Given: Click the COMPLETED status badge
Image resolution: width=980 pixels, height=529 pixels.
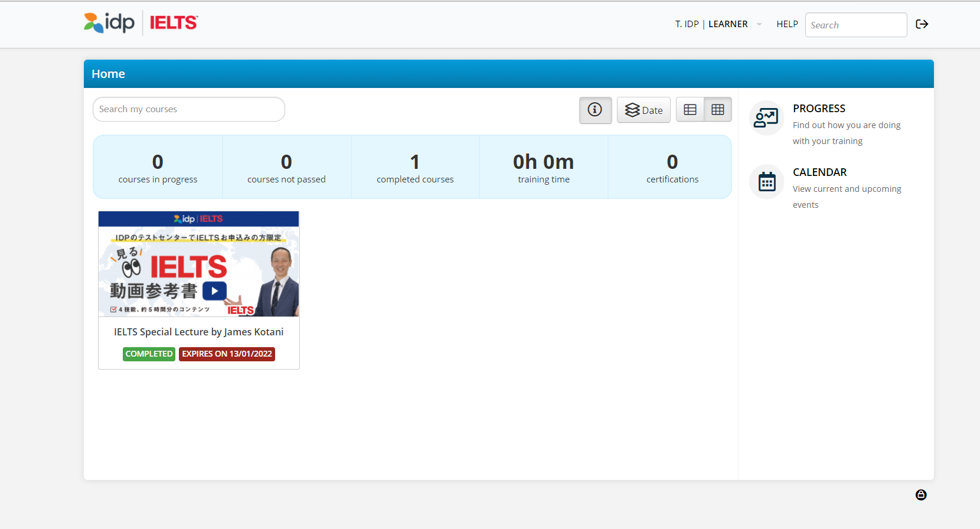Looking at the screenshot, I should point(149,354).
